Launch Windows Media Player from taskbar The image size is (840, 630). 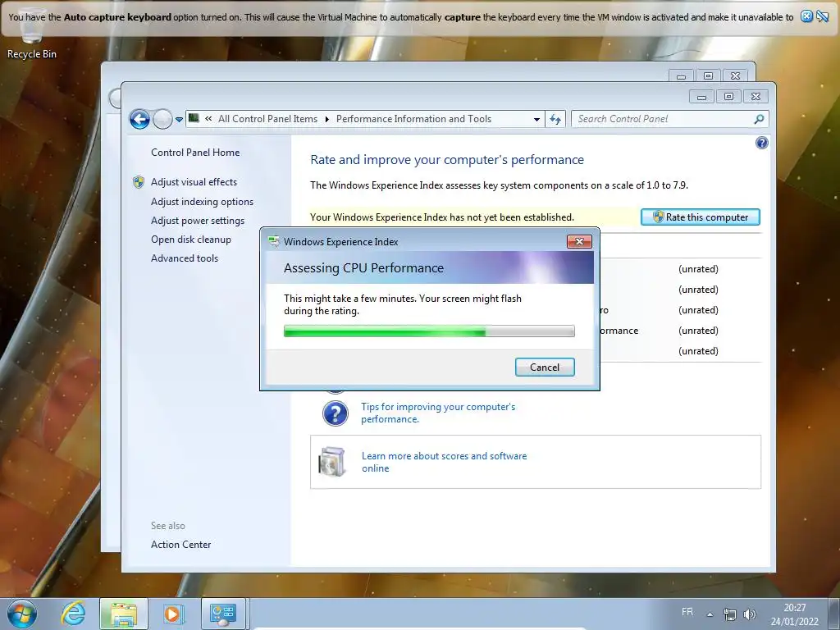click(x=172, y=614)
